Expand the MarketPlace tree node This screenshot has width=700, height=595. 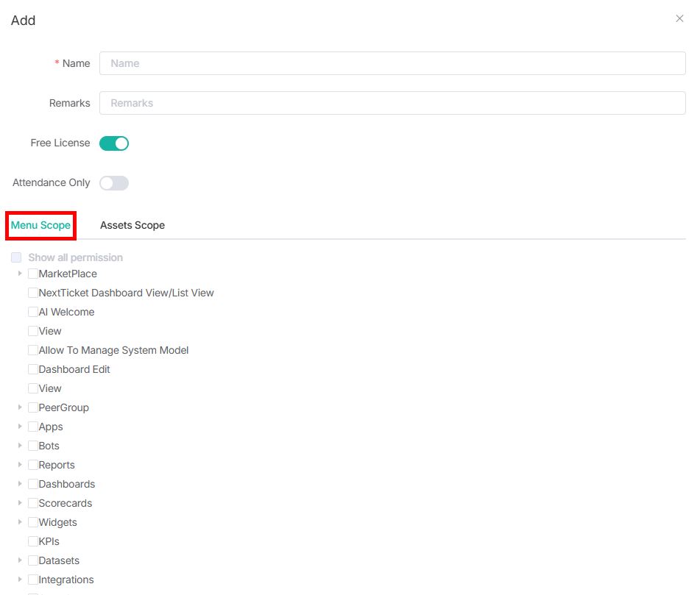(x=20, y=274)
